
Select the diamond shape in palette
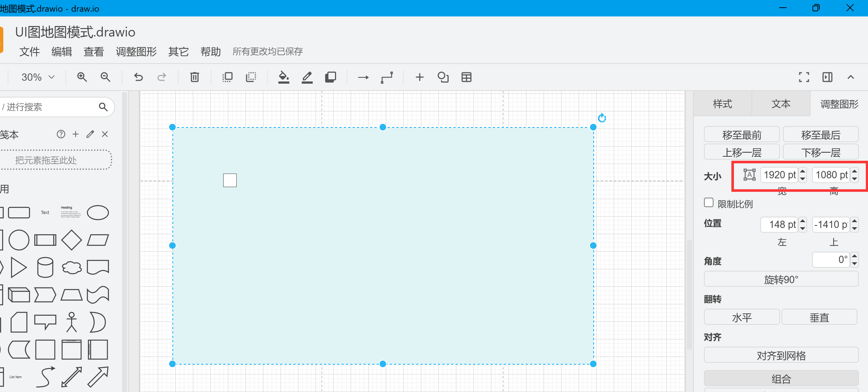72,240
